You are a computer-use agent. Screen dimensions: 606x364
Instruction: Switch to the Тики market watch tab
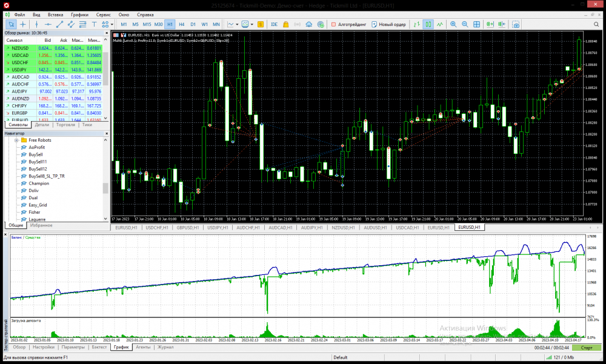(87, 125)
